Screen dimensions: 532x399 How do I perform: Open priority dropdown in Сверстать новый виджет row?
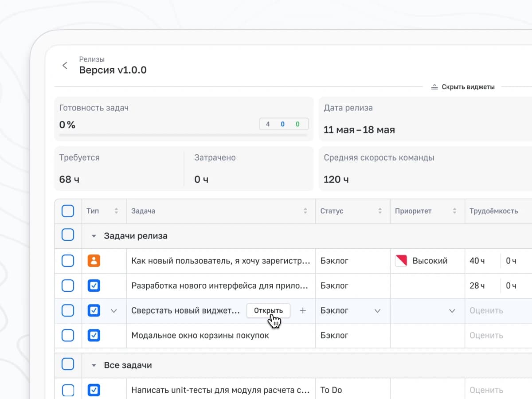pyautogui.click(x=452, y=311)
